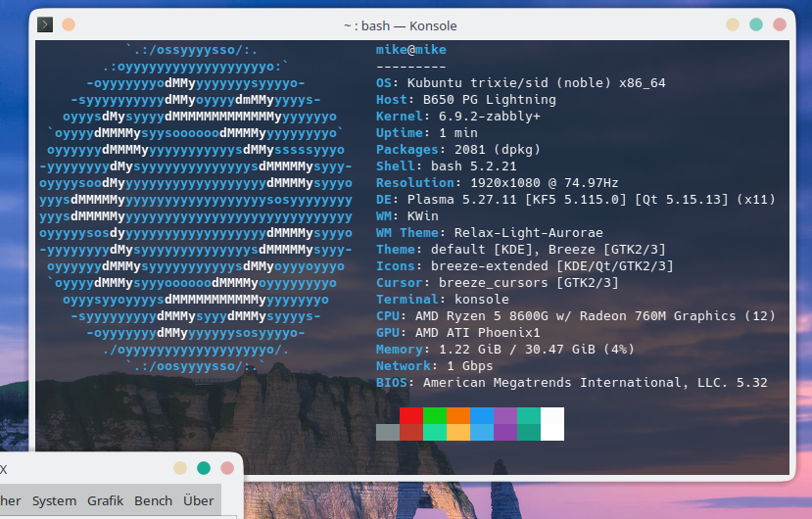Click the GPU line AMD ATI Phoenix1
The width and height of the screenshot is (812, 519).
458,332
